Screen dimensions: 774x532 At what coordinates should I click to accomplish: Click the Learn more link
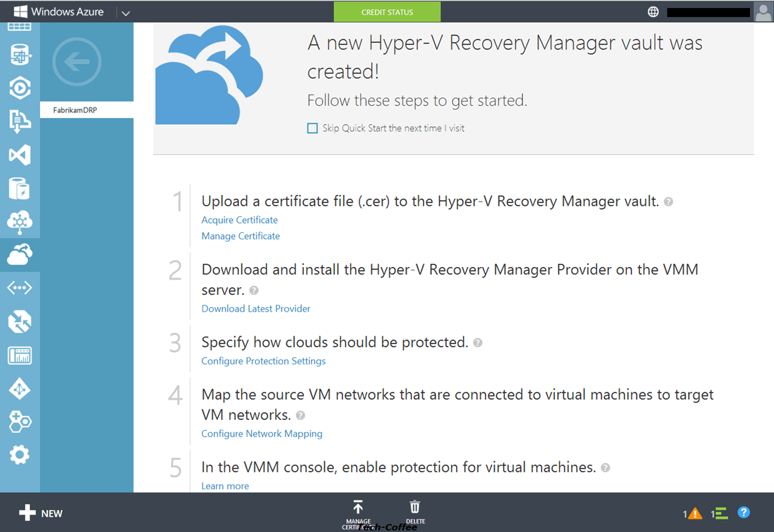tap(224, 486)
